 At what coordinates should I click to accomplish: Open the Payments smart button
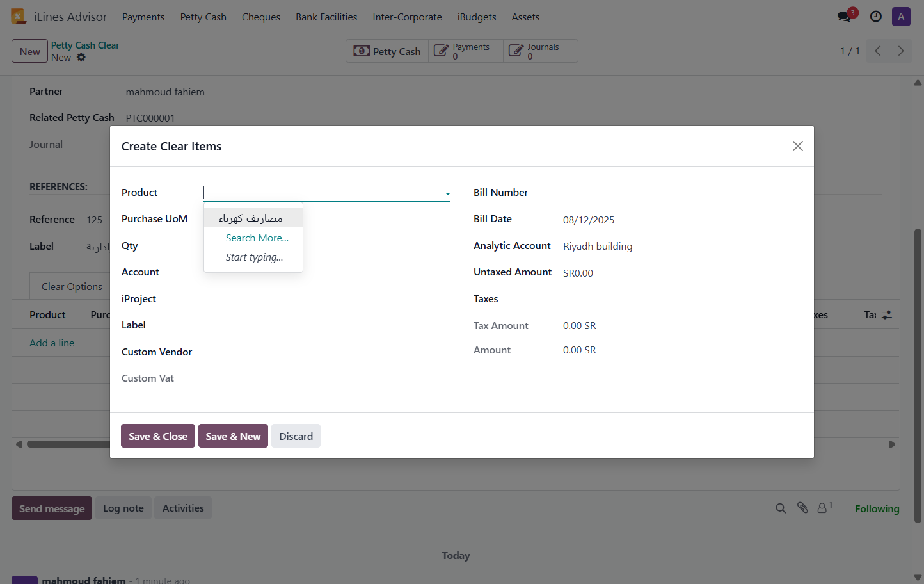(465, 51)
